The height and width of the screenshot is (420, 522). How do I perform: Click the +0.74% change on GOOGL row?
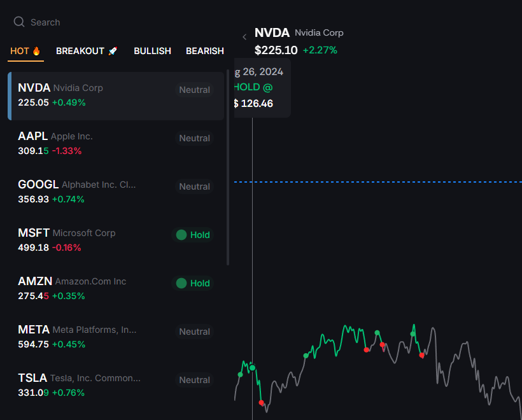point(68,199)
